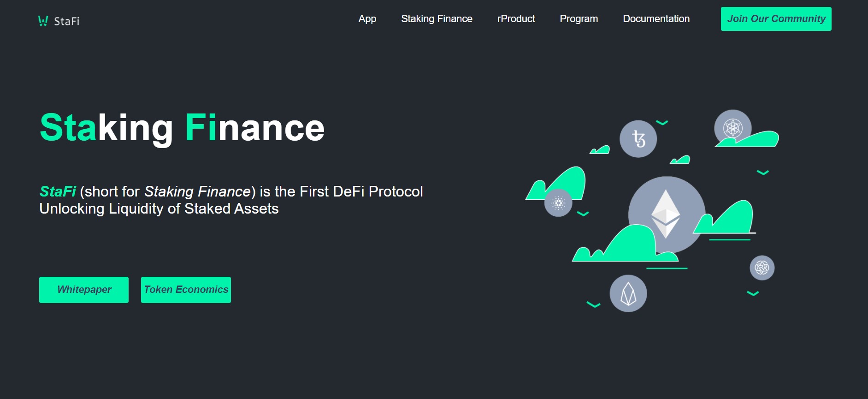868x399 pixels.
Task: Click the 'Unlocking Liquidity of Staked Assets' line
Action: pyautogui.click(x=159, y=208)
